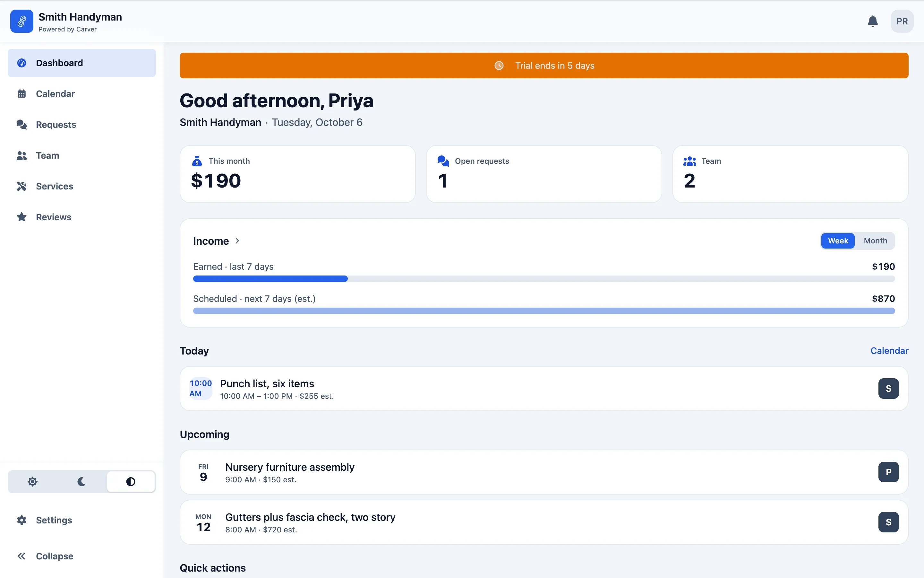The width and height of the screenshot is (924, 578).
Task: Go to the Services menu label in sidebar
Action: 55,186
